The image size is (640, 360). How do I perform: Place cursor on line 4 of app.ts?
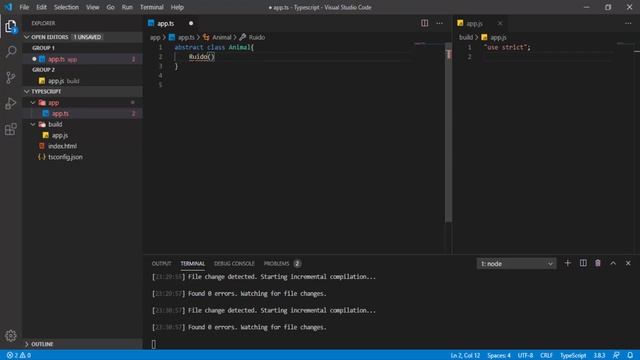click(x=294, y=76)
